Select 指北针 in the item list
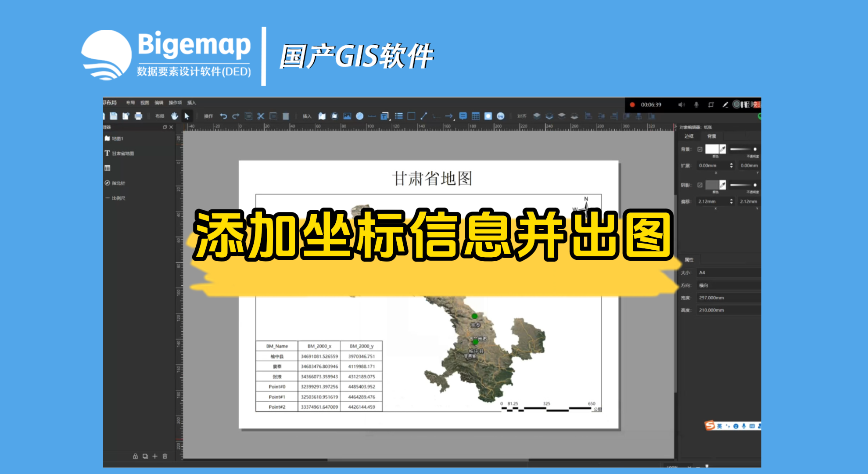Viewport: 868px width, 474px height. tap(118, 183)
